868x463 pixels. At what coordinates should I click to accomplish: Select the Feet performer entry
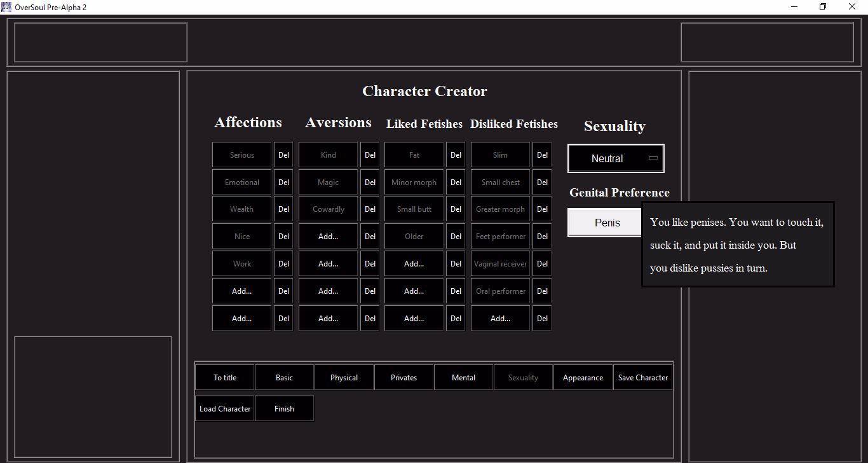[x=501, y=236]
